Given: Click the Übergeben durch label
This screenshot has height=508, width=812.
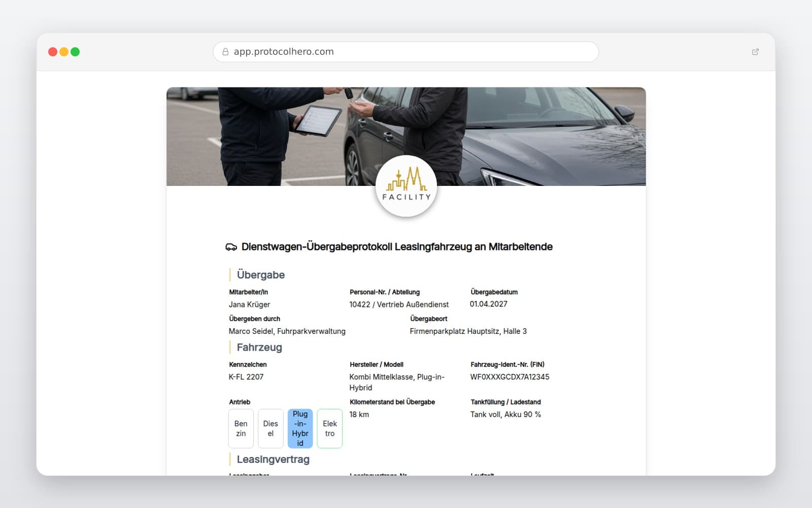Looking at the screenshot, I should (x=255, y=319).
